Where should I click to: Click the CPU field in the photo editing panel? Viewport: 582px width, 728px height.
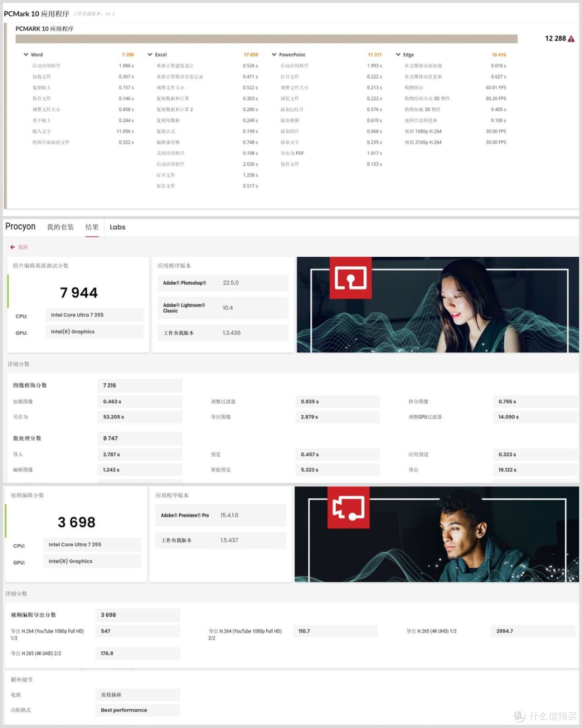94,315
